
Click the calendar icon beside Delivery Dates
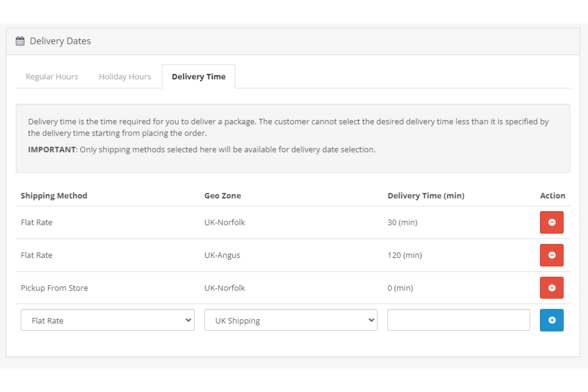[20, 41]
